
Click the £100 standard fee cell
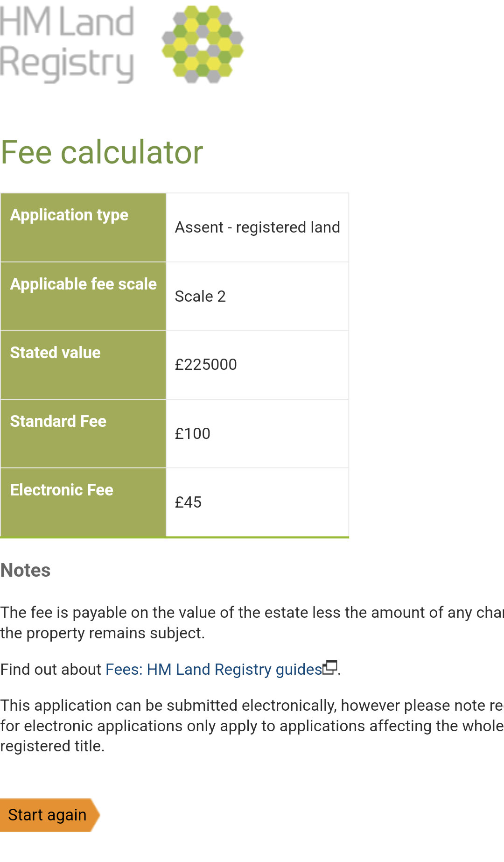click(257, 433)
